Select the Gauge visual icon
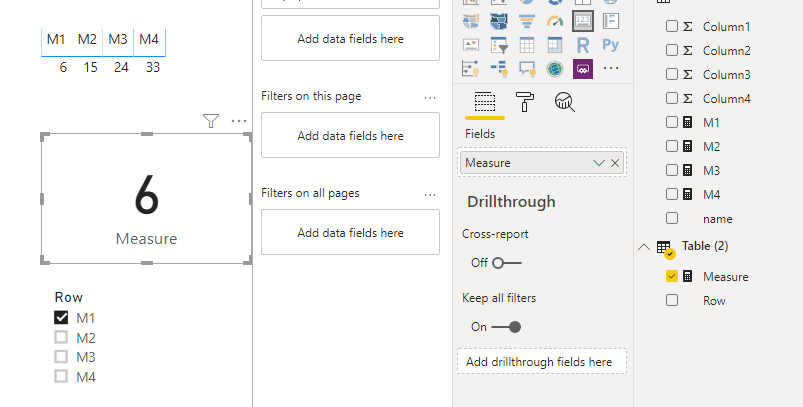The width and height of the screenshot is (803, 407). [555, 21]
